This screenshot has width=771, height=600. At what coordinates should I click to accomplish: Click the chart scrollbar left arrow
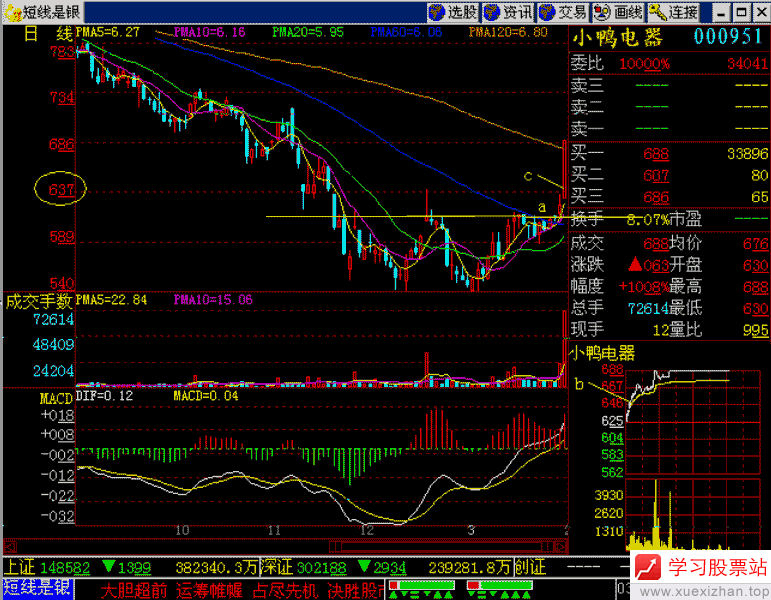click(x=10, y=546)
